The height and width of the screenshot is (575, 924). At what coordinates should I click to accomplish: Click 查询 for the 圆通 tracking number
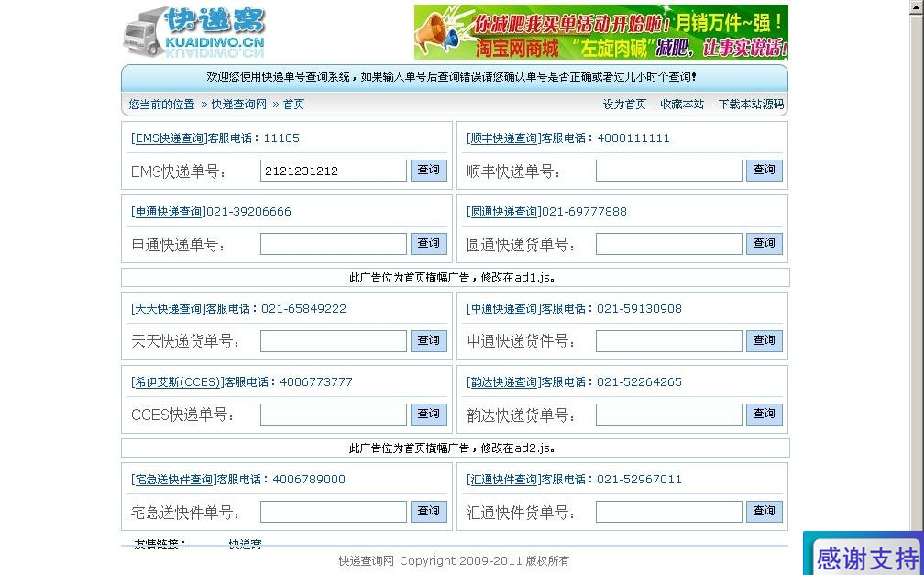tap(764, 243)
